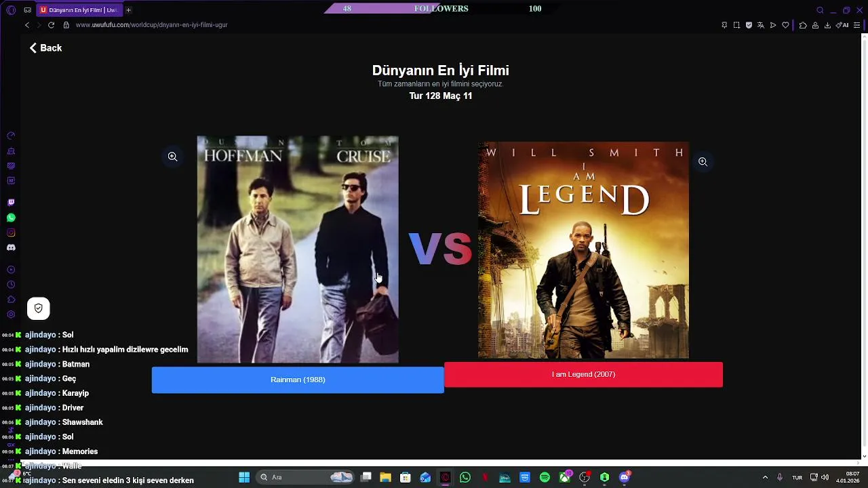Select the I Am Legend movie poster
Screen dimensions: 868x488
click(x=583, y=249)
